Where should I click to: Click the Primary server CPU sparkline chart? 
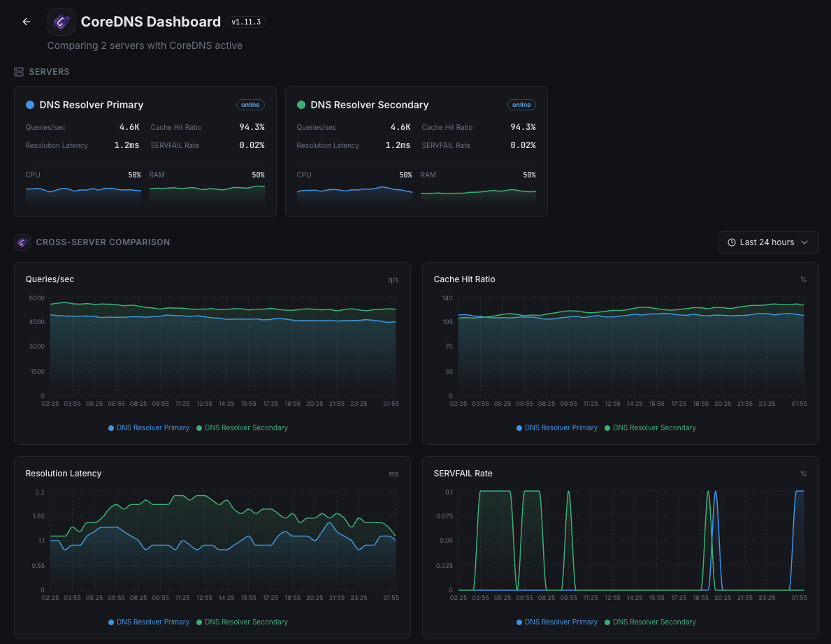click(83, 193)
